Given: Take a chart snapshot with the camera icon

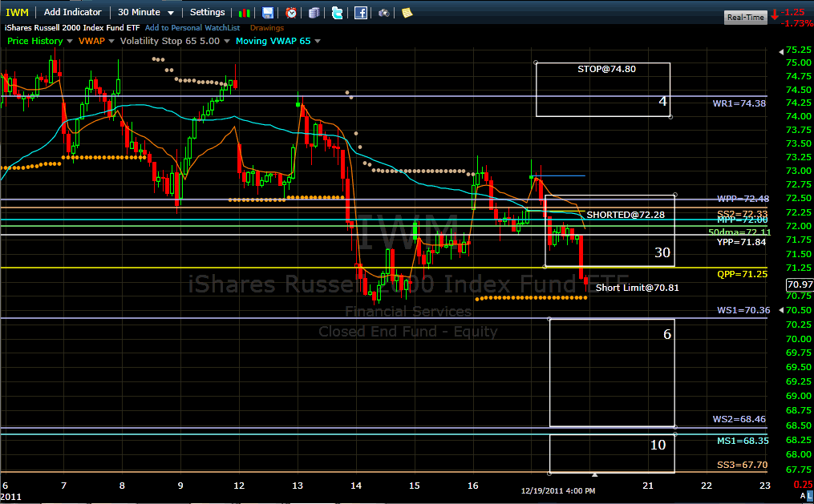Looking at the screenshot, I should point(383,13).
